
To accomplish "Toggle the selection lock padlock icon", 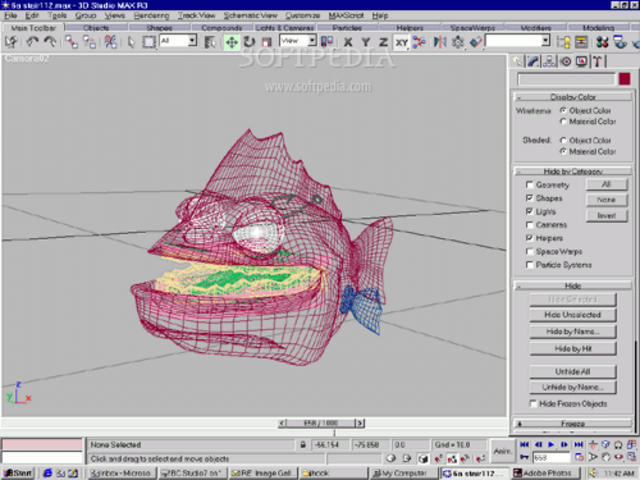I will pyautogui.click(x=302, y=444).
